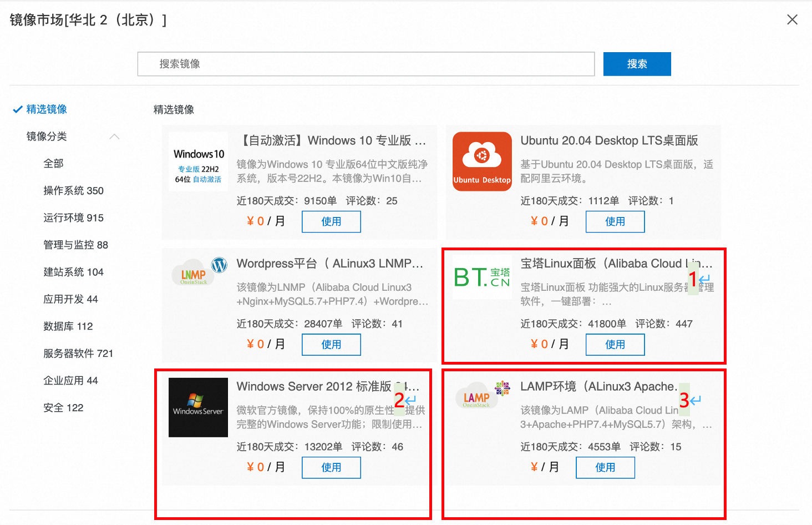Click the Ubuntu 配阿里云环境 description text
Image resolution: width=812 pixels, height=525 pixels.
click(x=617, y=171)
